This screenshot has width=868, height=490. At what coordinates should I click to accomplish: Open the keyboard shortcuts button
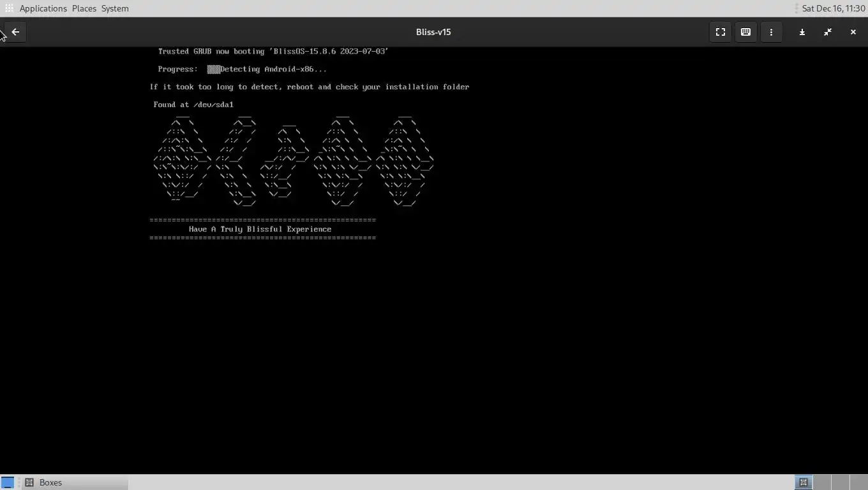745,32
